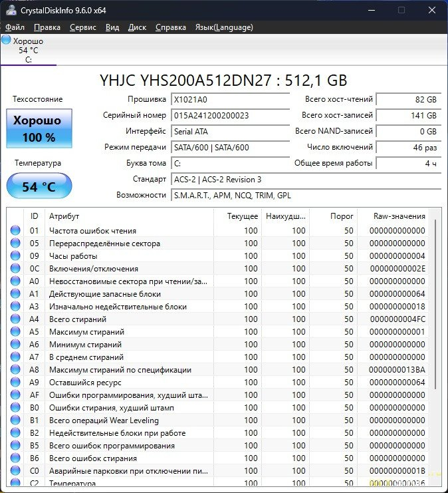The image size is (448, 493).
Task: Click status orb for 05 Перераспределённые сектора
Action: 15,244
